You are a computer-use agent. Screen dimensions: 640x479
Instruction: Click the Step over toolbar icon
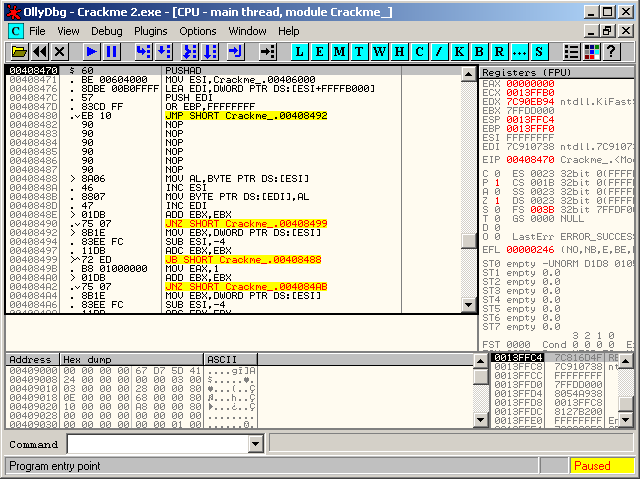(x=164, y=52)
